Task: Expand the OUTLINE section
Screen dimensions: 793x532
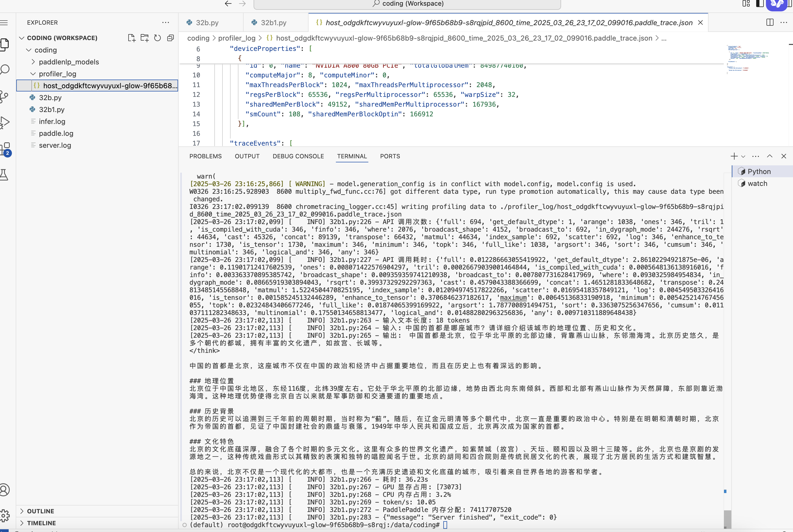Action: coord(40,511)
